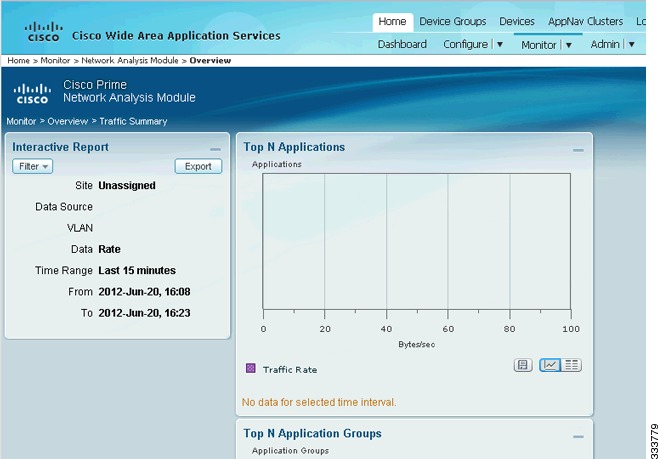Collapse the Top N Application Groups panel
Image resolution: width=660 pixels, height=459 pixels.
(x=578, y=437)
